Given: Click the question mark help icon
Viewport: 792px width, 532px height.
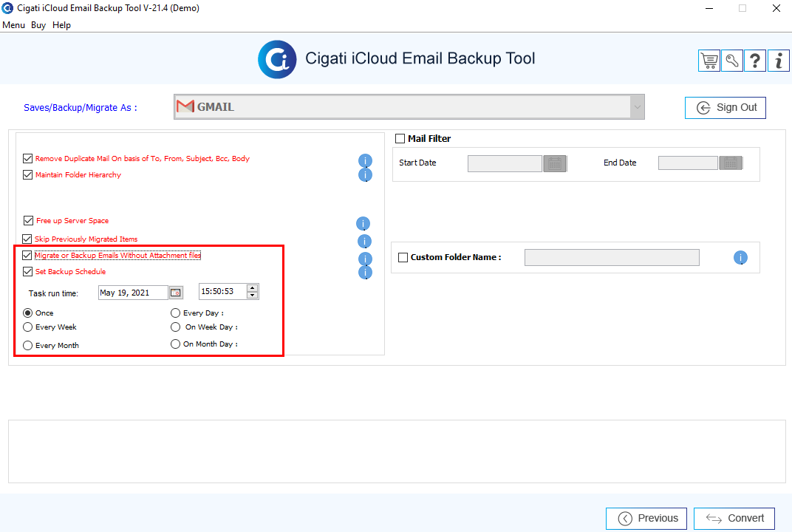Looking at the screenshot, I should pos(755,61).
